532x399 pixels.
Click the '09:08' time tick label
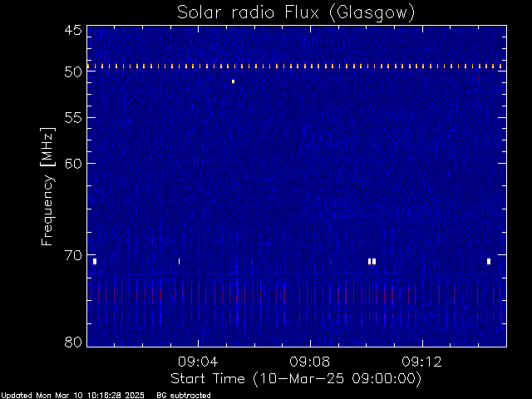pos(310,362)
